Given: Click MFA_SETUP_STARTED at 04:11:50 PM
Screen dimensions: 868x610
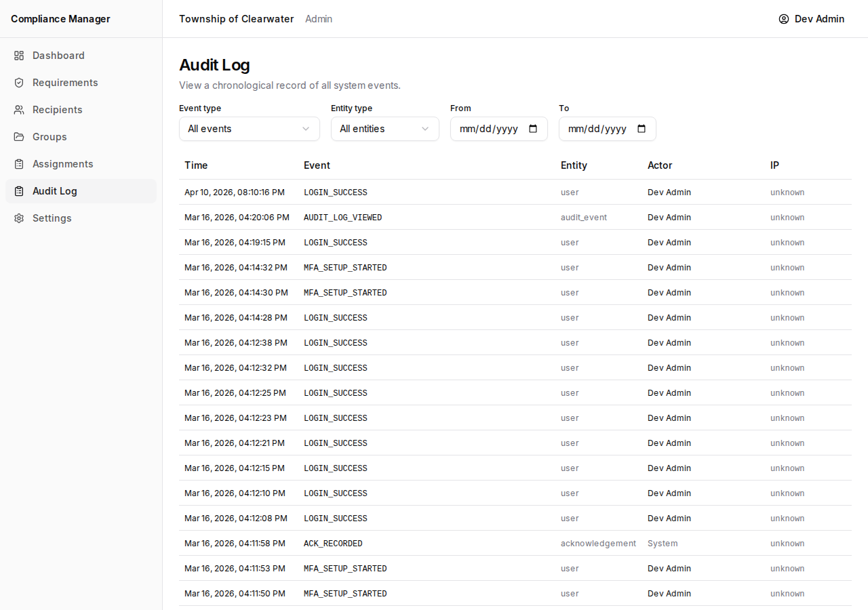Looking at the screenshot, I should pos(345,594).
